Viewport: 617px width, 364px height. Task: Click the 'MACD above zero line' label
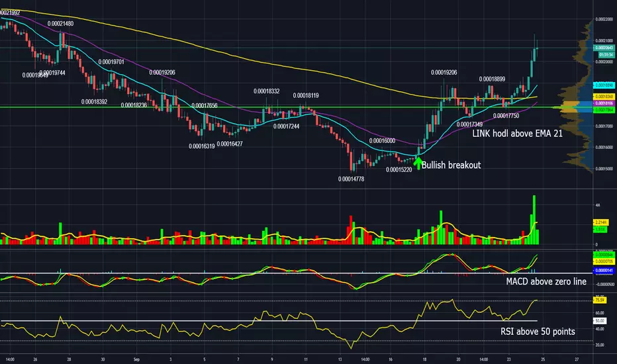[546, 281]
